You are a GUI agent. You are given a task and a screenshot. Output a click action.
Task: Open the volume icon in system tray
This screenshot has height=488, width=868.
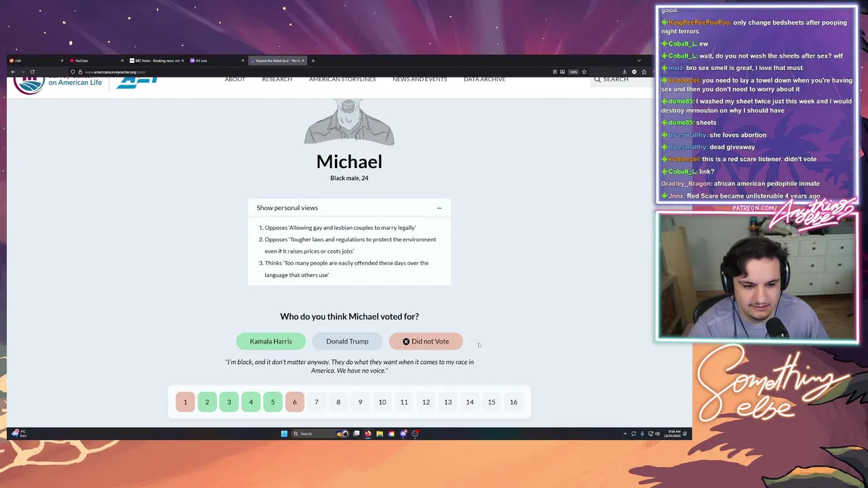tap(657, 434)
